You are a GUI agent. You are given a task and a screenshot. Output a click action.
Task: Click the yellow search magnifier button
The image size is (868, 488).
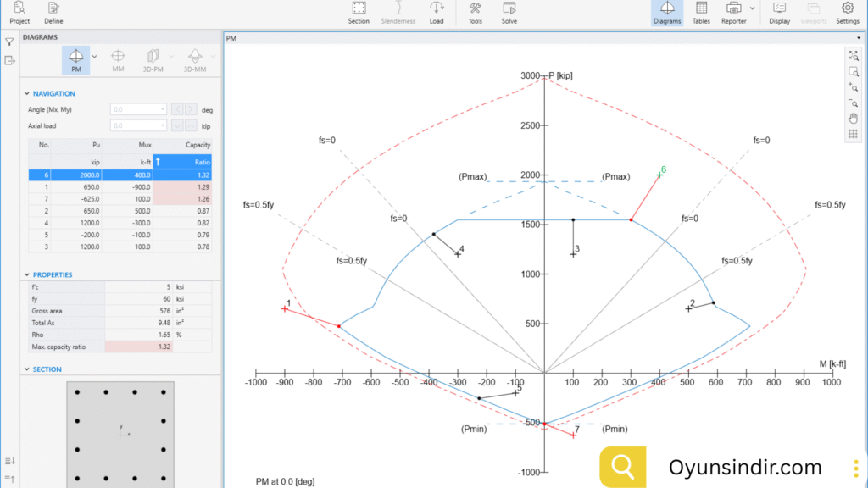(623, 467)
